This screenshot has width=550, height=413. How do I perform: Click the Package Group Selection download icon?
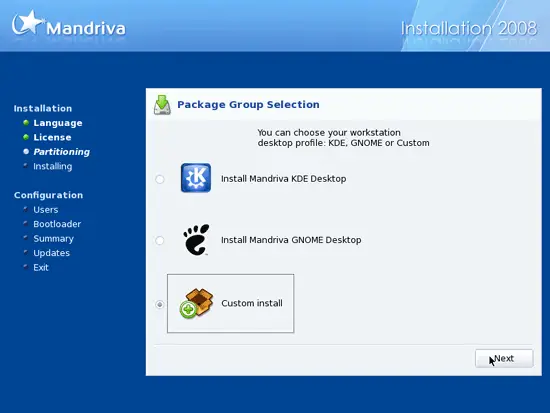(x=162, y=105)
